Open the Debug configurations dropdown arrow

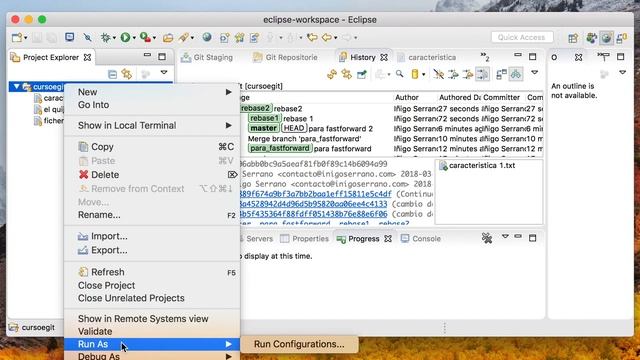click(114, 38)
